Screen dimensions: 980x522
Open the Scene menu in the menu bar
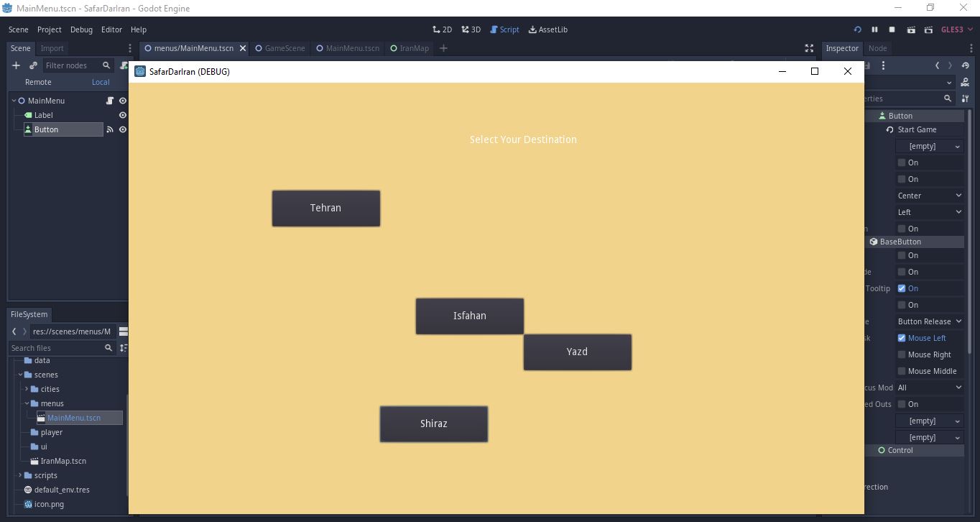[x=19, y=29]
